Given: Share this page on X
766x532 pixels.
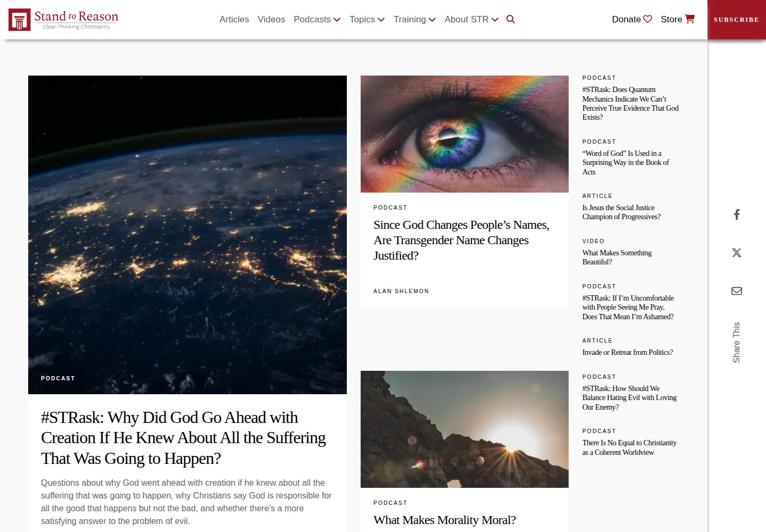Looking at the screenshot, I should tap(737, 253).
